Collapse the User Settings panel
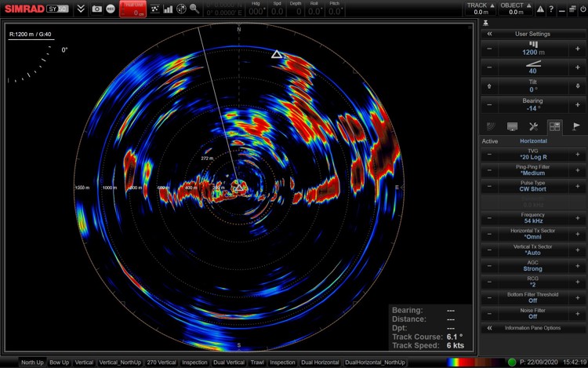This screenshot has height=368, width=588. tap(489, 35)
